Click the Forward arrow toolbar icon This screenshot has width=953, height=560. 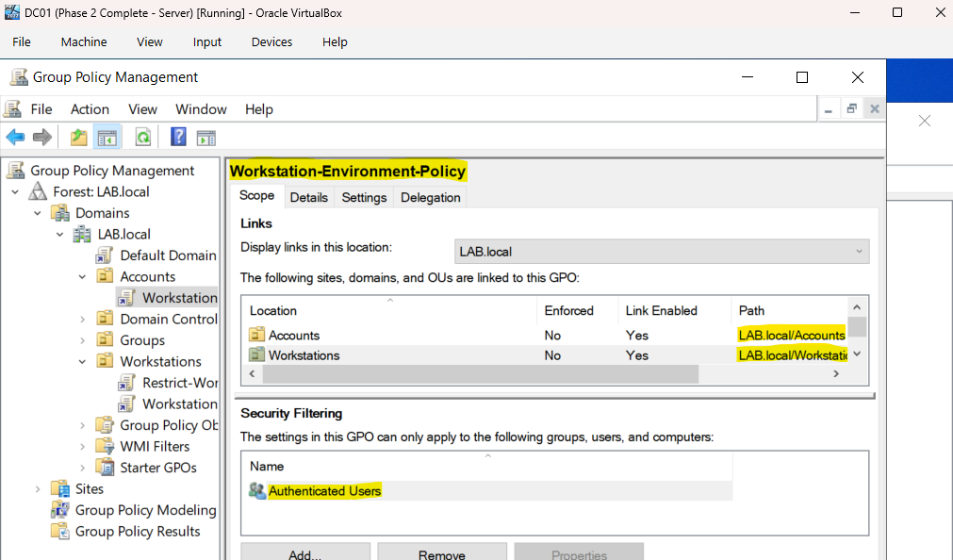click(41, 138)
